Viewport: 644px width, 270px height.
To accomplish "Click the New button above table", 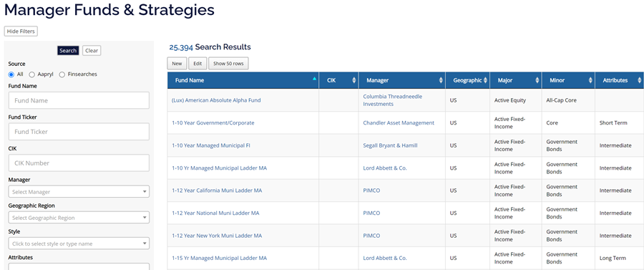I will [177, 63].
